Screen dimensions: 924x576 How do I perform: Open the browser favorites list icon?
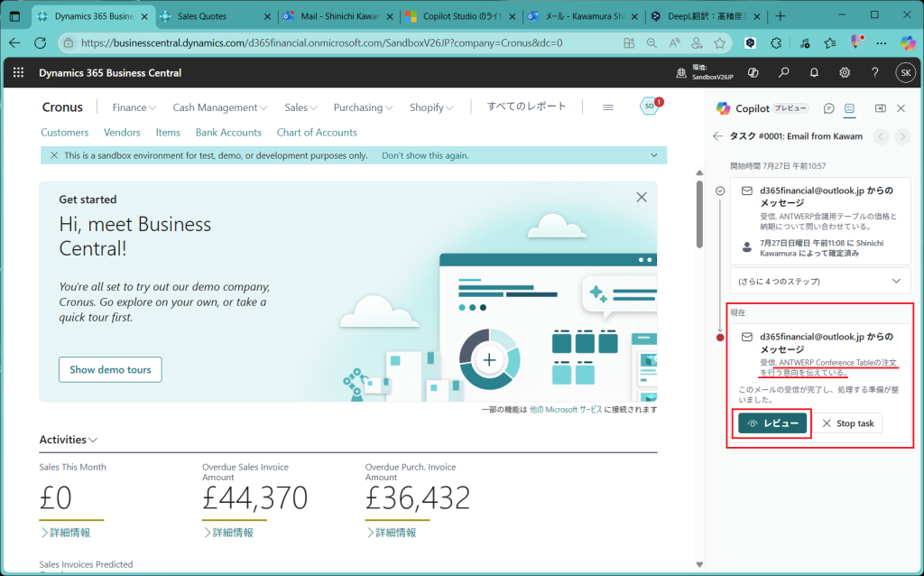pyautogui.click(x=830, y=43)
